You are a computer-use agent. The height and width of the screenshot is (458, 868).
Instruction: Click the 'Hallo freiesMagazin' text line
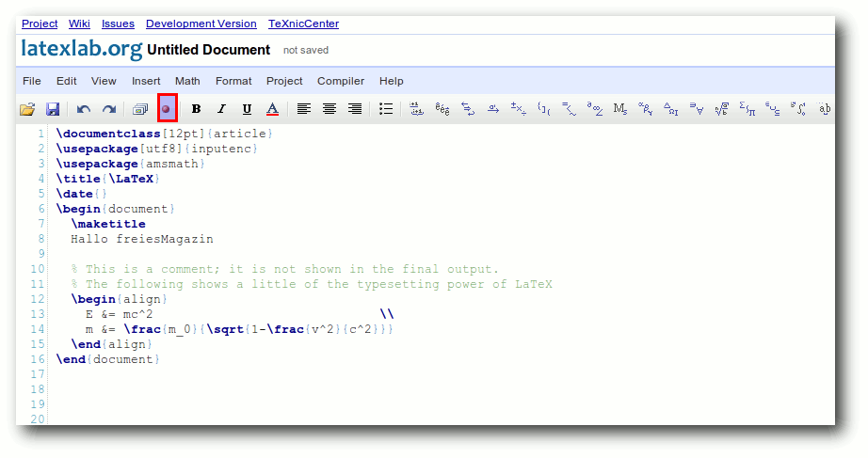pyautogui.click(x=142, y=239)
